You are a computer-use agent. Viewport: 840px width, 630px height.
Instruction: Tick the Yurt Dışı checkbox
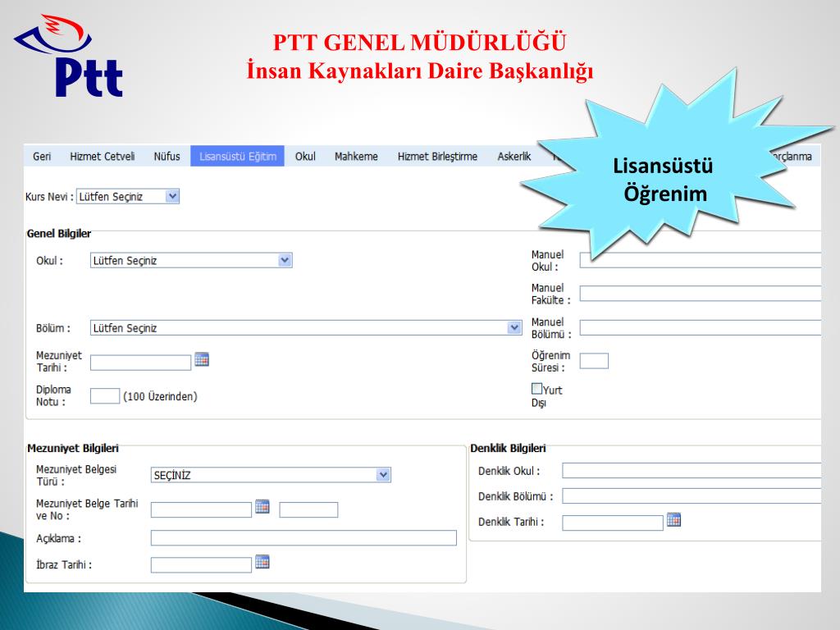point(536,388)
